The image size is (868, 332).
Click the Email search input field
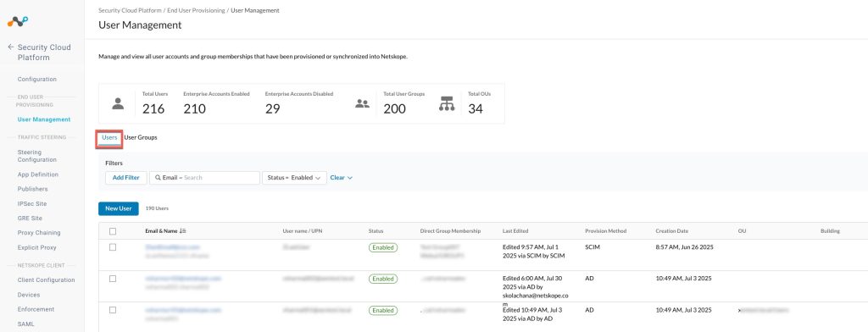click(x=205, y=178)
